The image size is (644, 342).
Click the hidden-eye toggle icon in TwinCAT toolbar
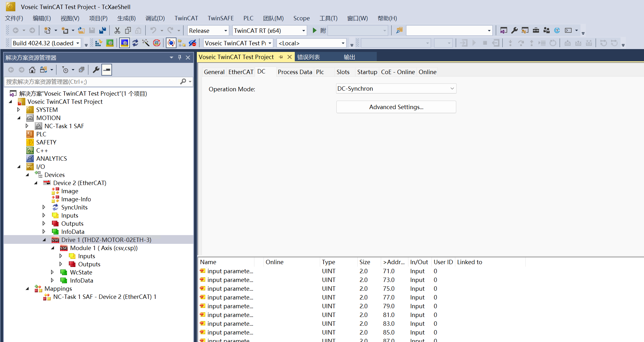coord(192,43)
